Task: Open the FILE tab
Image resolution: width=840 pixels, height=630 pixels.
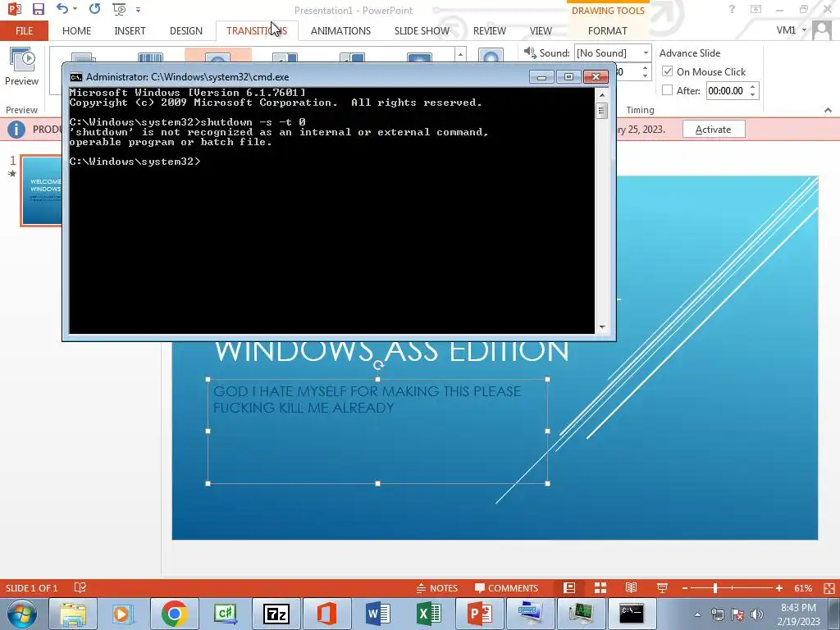Action: pos(24,30)
